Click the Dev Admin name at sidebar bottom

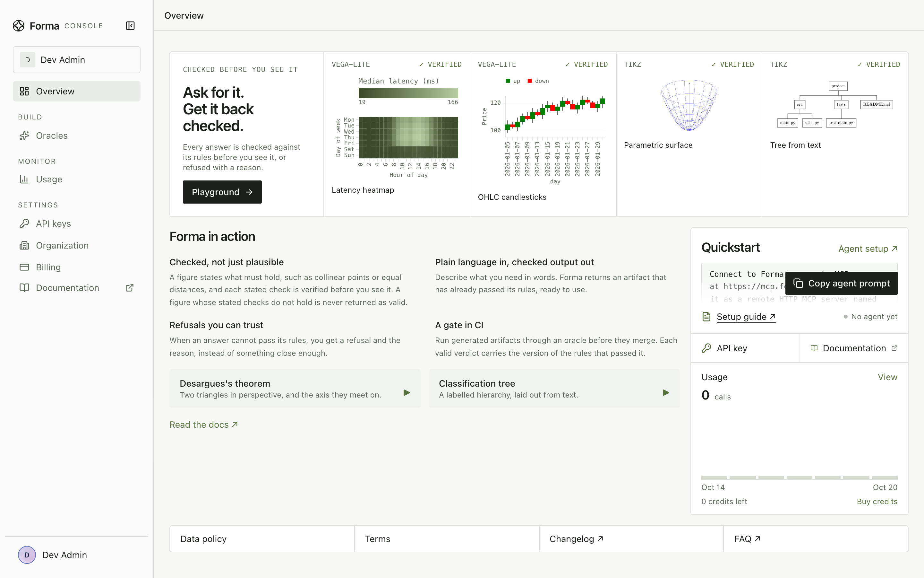[x=64, y=555]
